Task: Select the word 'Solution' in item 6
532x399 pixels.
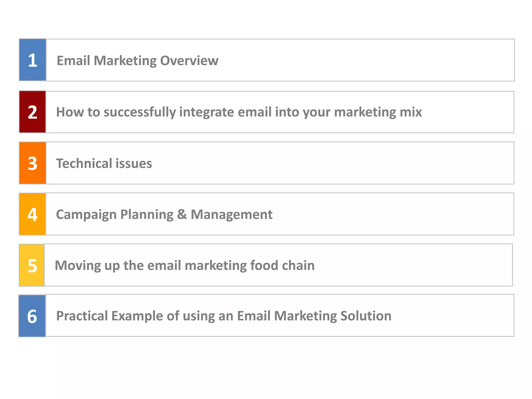Action: [x=366, y=316]
